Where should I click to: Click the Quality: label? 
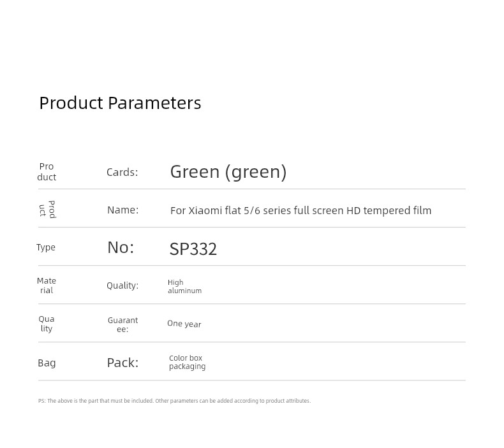pos(122,285)
